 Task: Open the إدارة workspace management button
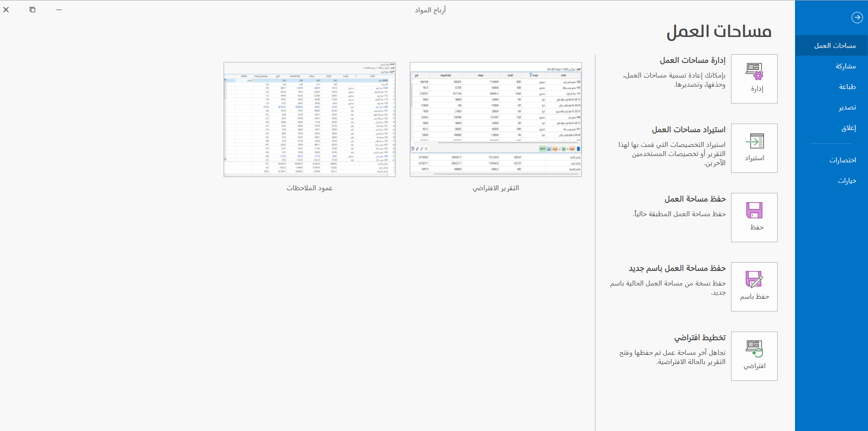click(754, 79)
